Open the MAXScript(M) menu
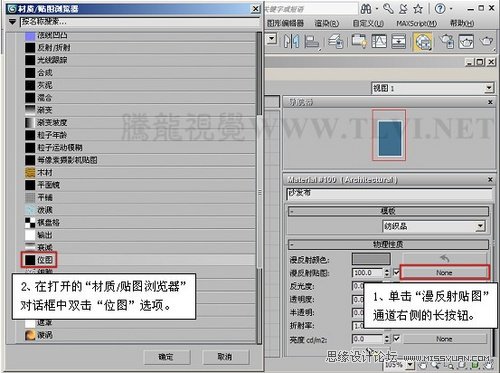 (417, 23)
